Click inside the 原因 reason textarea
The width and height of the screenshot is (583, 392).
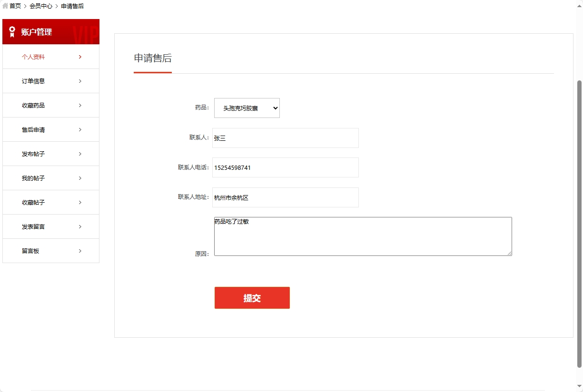[363, 236]
